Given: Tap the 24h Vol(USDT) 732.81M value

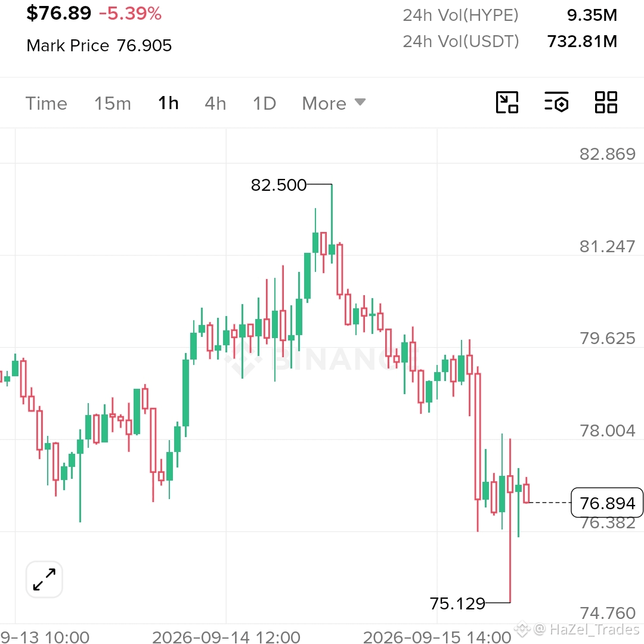Looking at the screenshot, I should (x=582, y=42).
